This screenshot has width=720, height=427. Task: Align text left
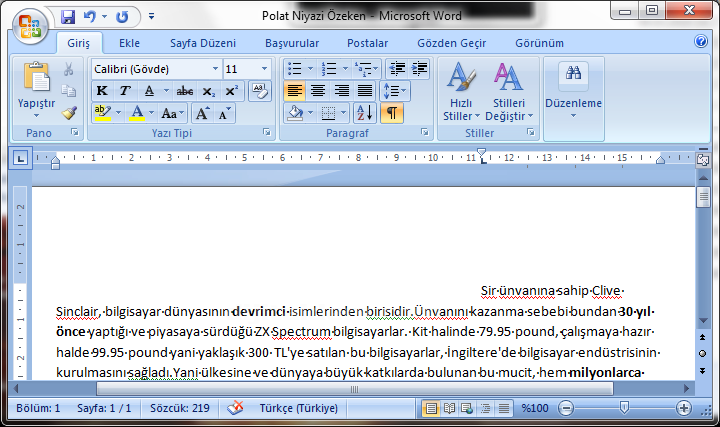[x=294, y=91]
